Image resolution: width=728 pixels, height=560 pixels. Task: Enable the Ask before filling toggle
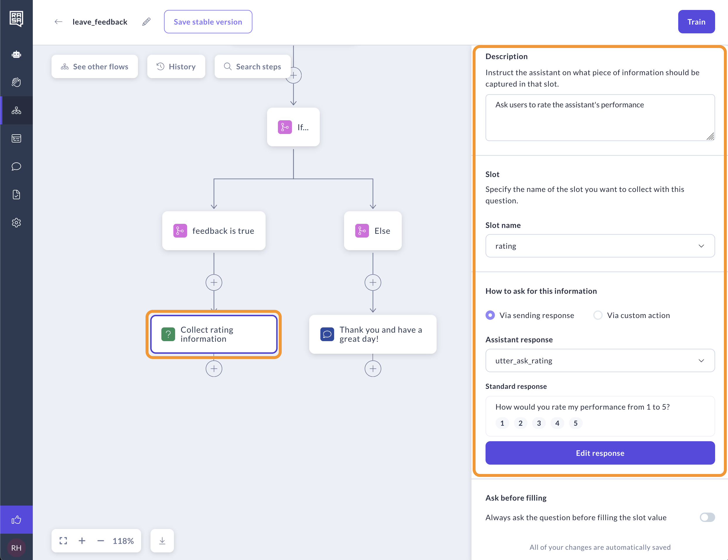707,517
